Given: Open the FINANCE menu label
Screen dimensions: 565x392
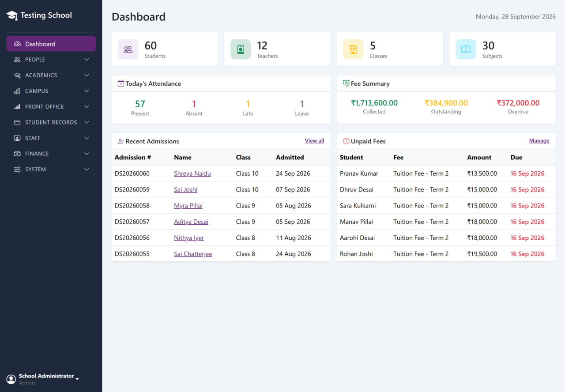Looking at the screenshot, I should pyautogui.click(x=37, y=154).
